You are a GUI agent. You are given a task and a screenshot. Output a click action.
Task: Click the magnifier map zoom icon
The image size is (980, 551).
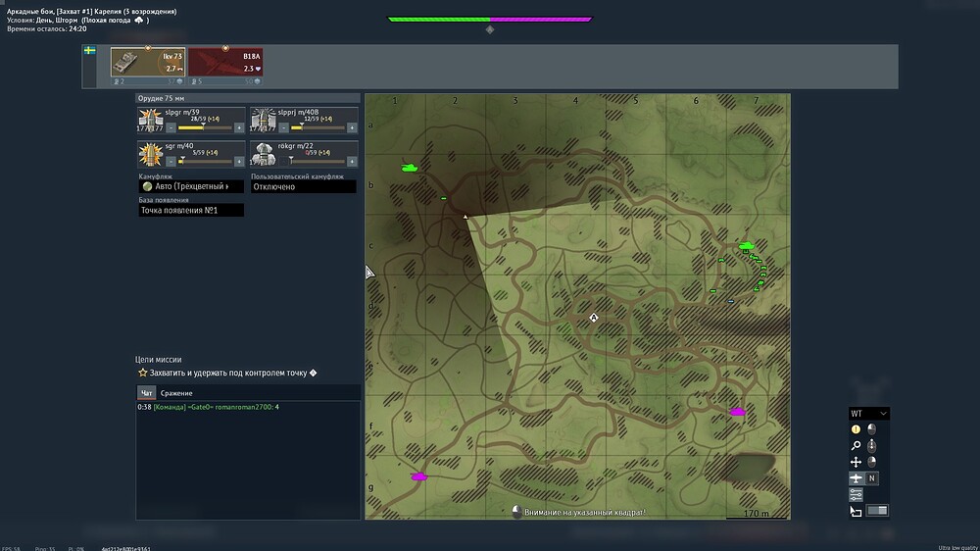click(856, 446)
